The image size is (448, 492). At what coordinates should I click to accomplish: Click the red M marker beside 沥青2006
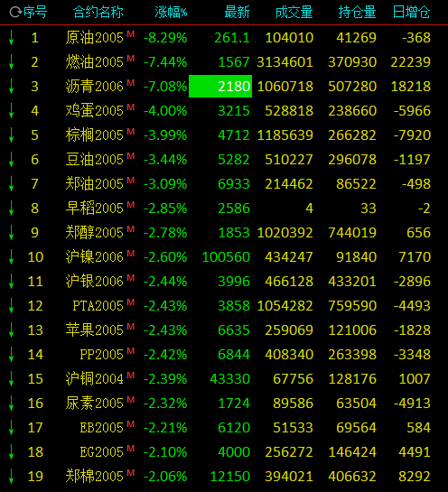(x=131, y=82)
